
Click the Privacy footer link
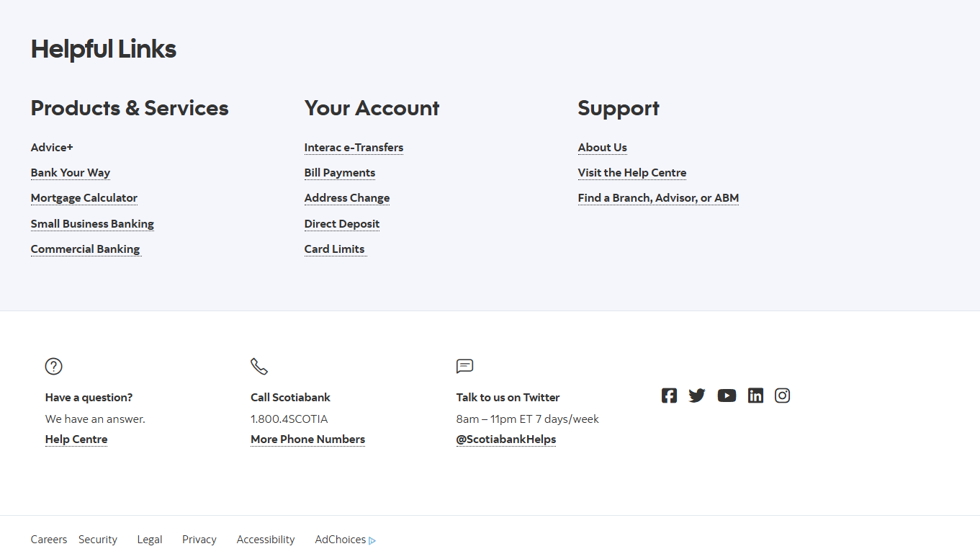coord(199,540)
